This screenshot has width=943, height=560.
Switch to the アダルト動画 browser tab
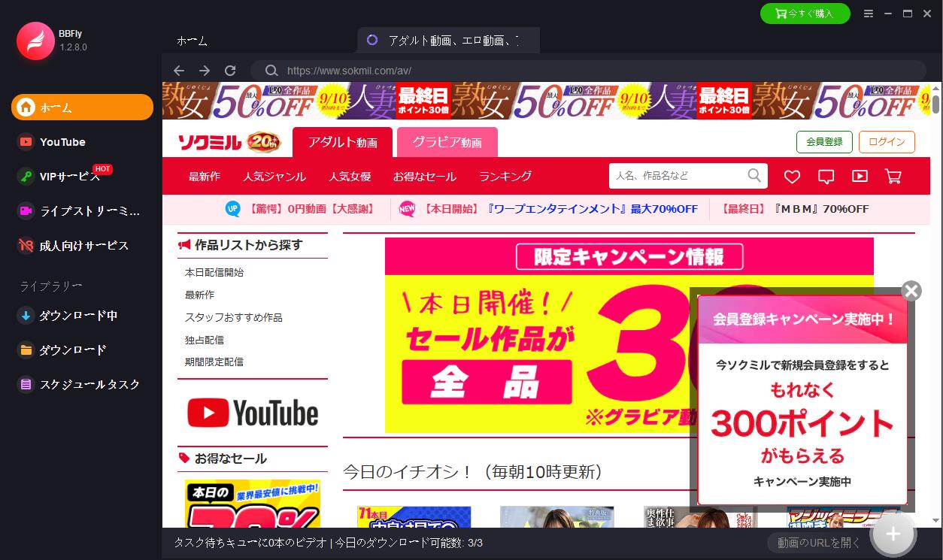449,41
